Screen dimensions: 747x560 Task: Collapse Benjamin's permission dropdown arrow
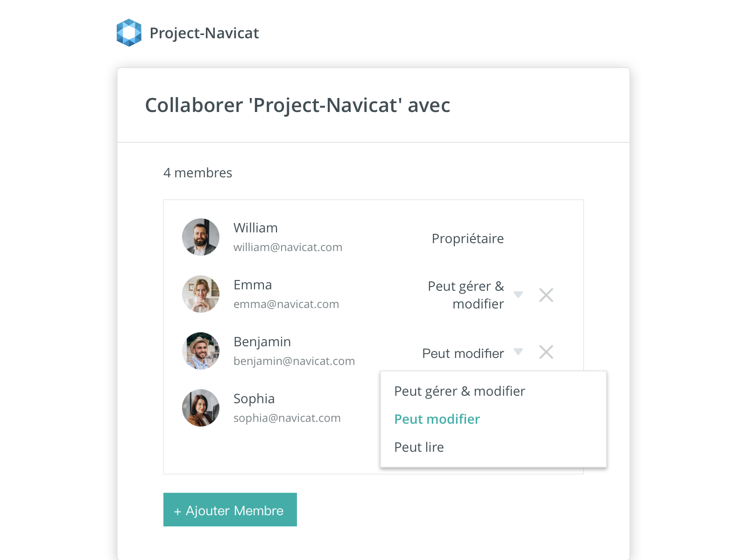click(x=518, y=351)
